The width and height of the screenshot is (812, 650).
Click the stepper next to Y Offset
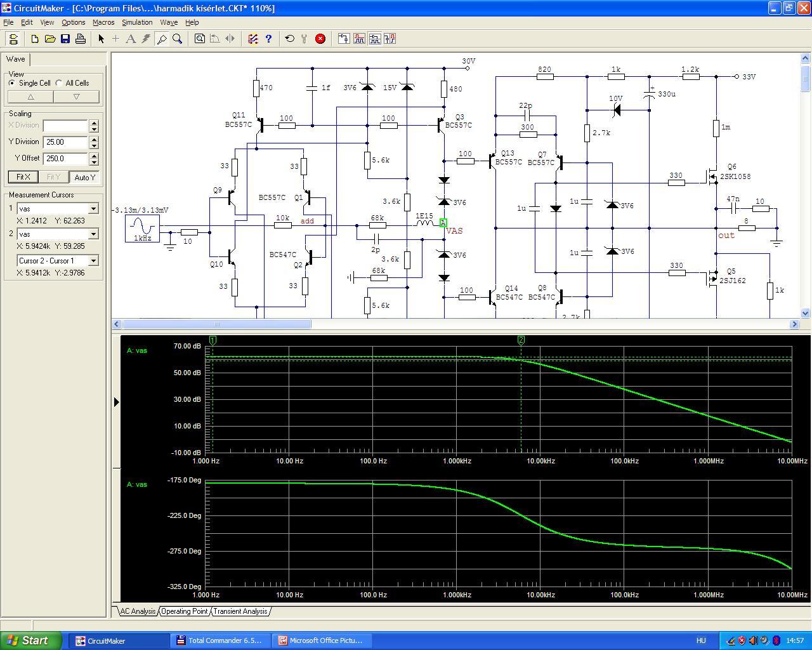(94, 159)
